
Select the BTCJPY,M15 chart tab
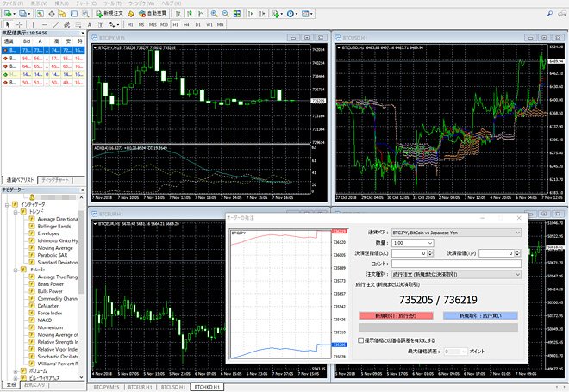point(106,388)
